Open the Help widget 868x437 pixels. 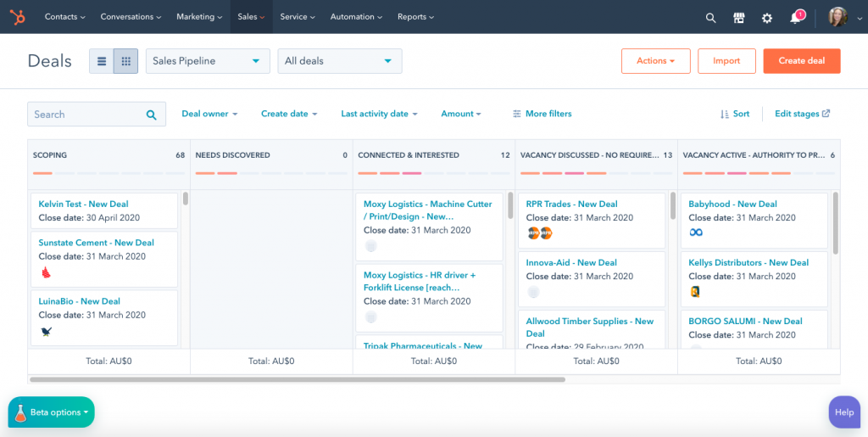pos(844,412)
